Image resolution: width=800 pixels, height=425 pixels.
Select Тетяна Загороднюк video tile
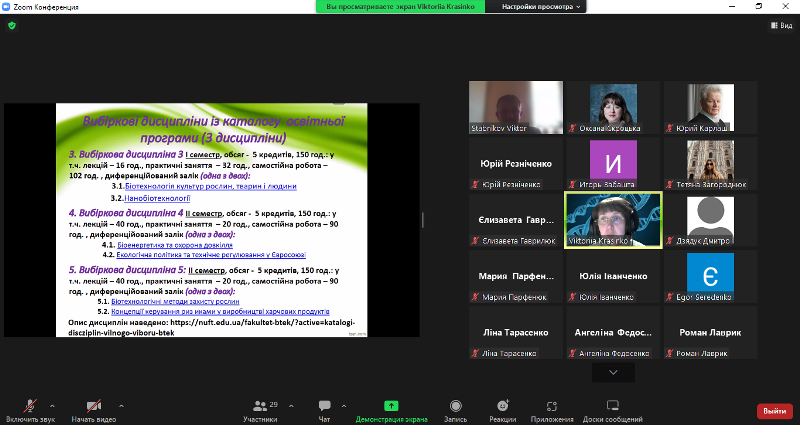(x=711, y=164)
